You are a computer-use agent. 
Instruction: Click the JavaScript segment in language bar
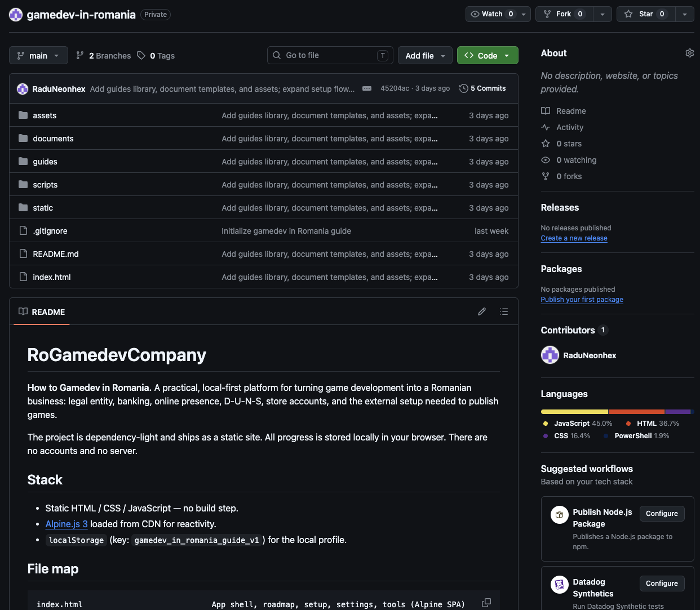tap(574, 412)
